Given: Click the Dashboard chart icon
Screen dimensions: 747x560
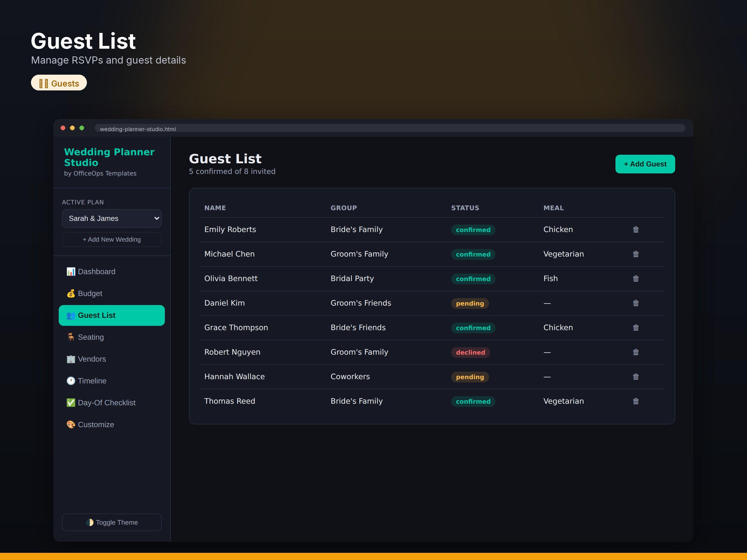Looking at the screenshot, I should [x=71, y=272].
